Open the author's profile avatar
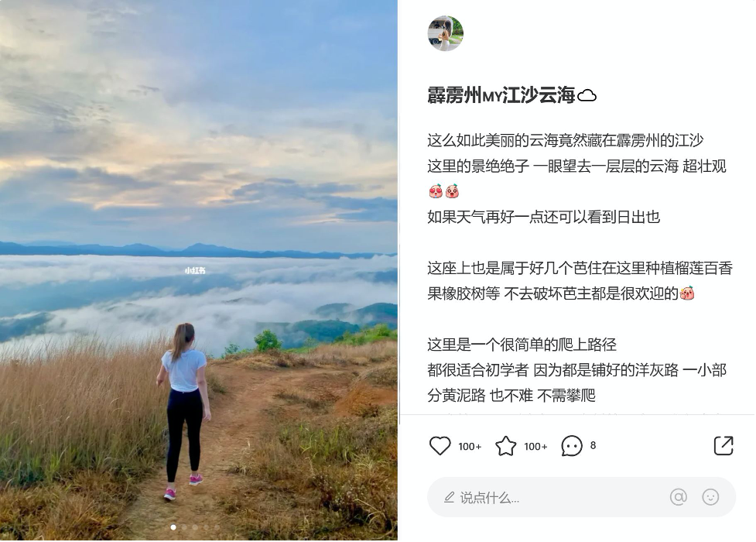The image size is (756, 542). click(446, 33)
